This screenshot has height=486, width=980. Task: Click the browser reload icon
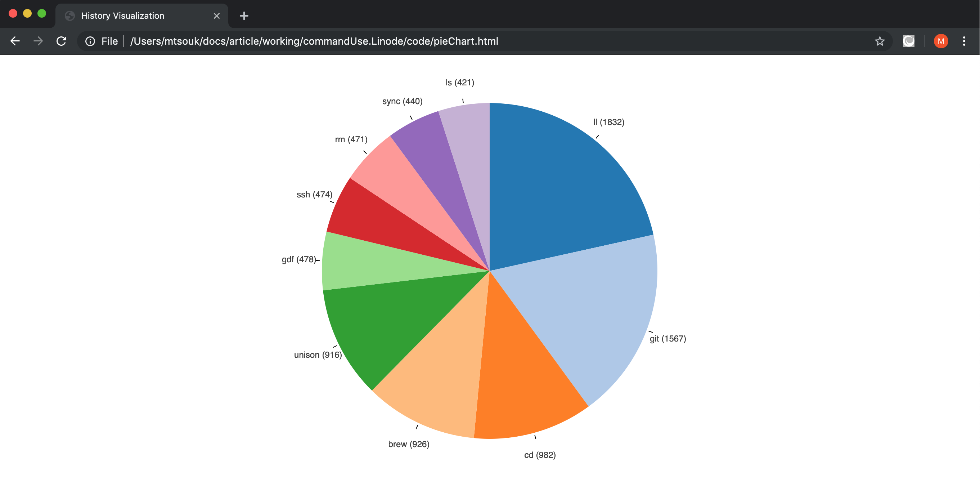(61, 41)
